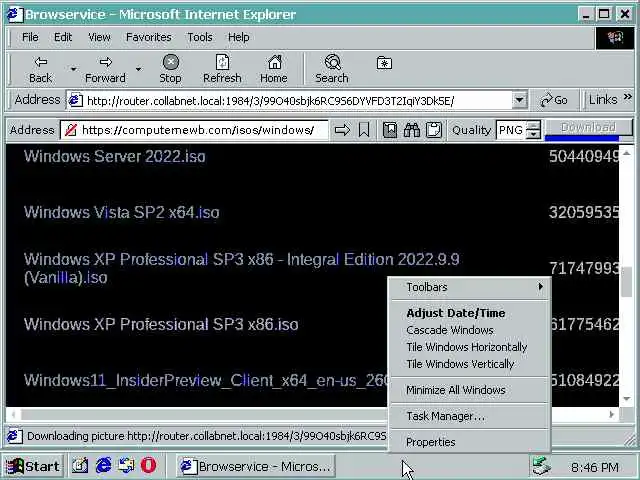Expand the Links toolbar chevron

click(627, 97)
